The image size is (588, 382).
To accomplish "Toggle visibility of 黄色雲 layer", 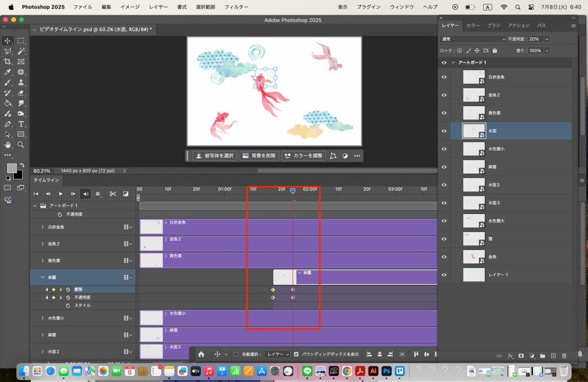I will pos(444,113).
